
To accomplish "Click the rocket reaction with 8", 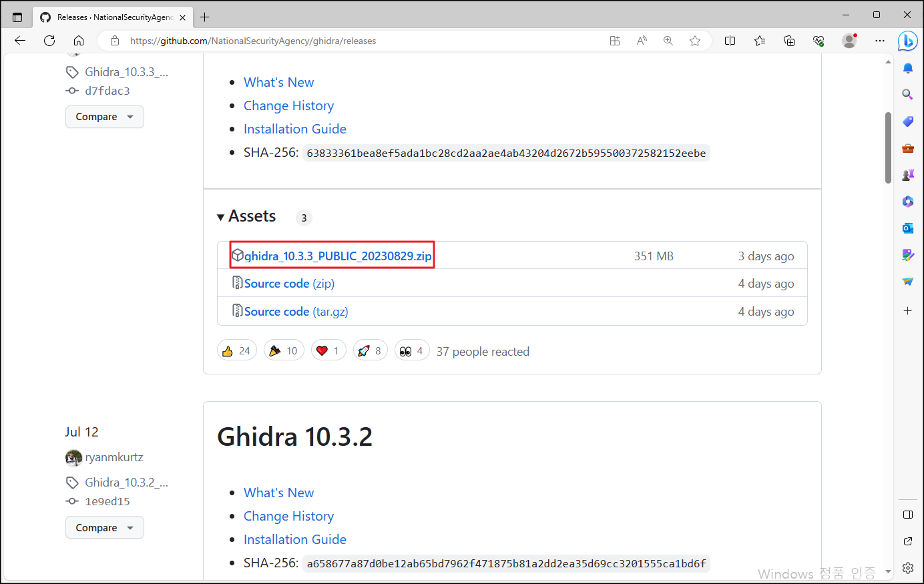I will [371, 350].
